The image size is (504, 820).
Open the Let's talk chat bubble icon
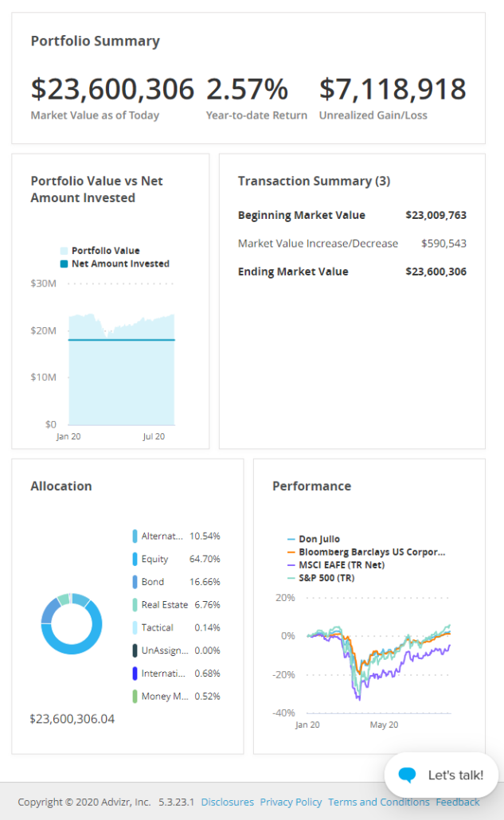(408, 775)
